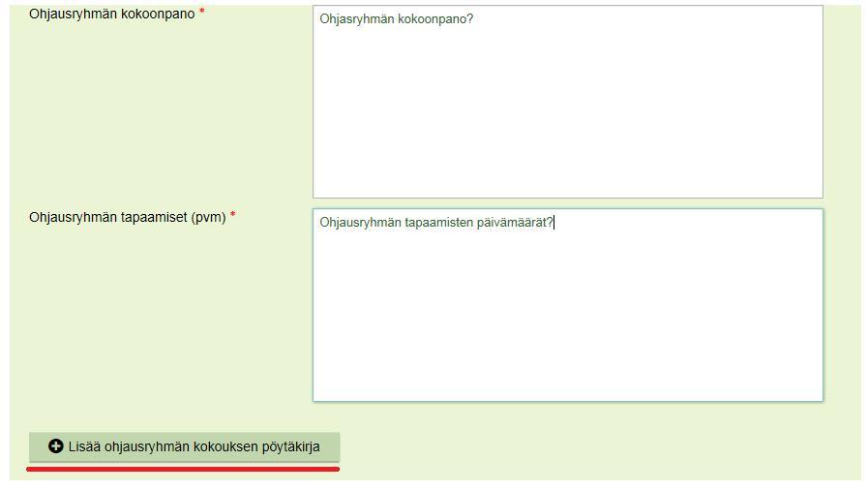Click the plus icon on Lisää button
The width and height of the screenshot is (868, 491).
point(55,446)
